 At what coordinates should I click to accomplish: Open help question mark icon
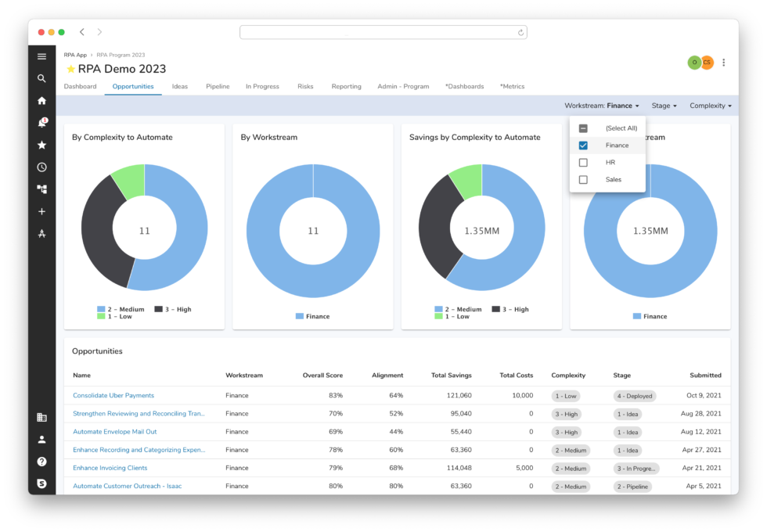coord(41,462)
